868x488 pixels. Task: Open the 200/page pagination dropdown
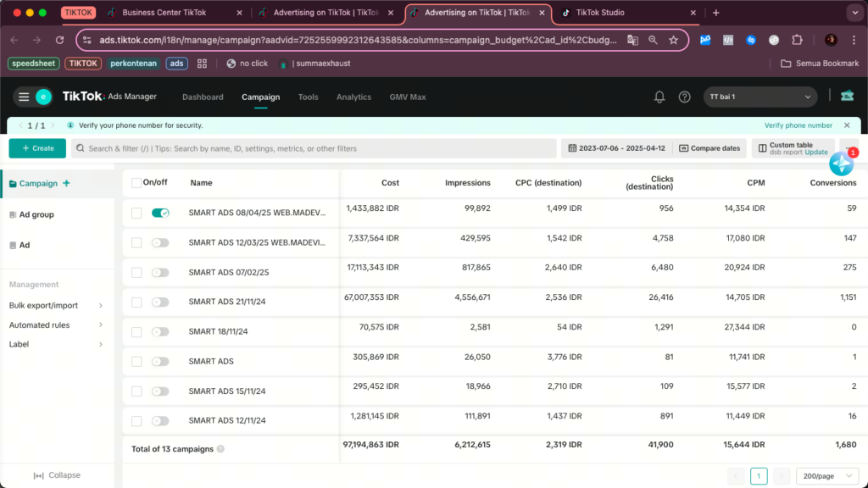pos(826,476)
